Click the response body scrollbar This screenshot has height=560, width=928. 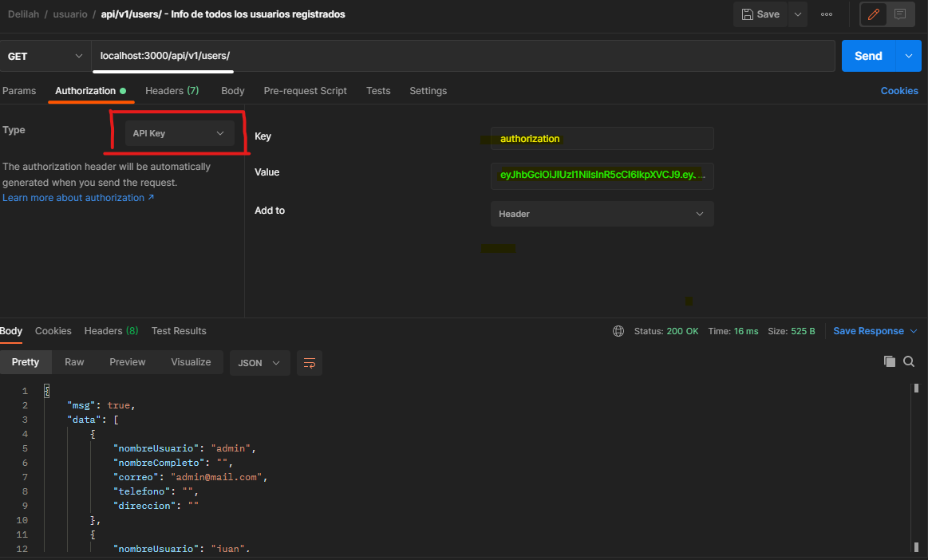pyautogui.click(x=916, y=467)
